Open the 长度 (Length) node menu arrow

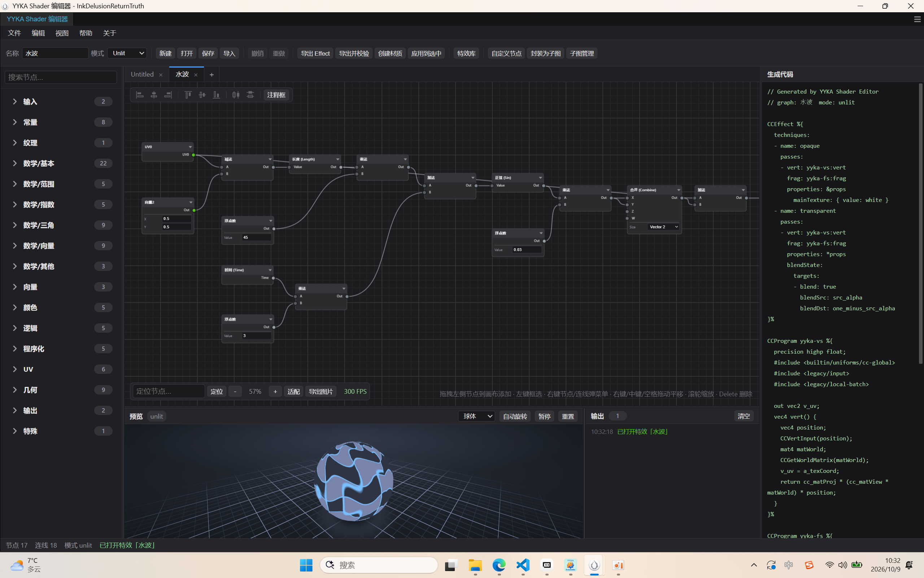(x=337, y=159)
